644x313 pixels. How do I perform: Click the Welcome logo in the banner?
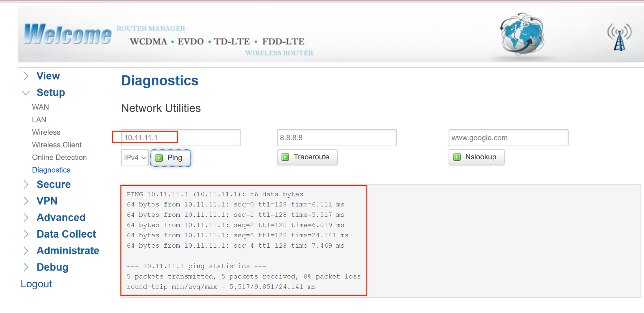coord(68,34)
